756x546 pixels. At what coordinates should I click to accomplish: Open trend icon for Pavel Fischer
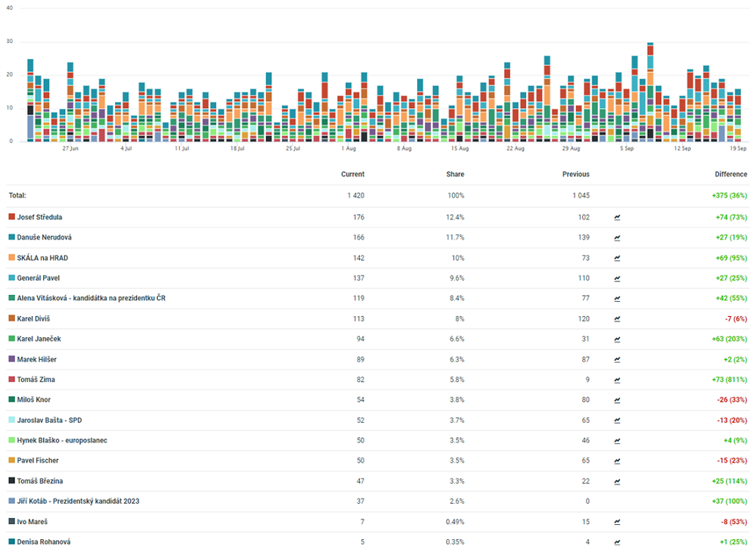click(x=618, y=461)
